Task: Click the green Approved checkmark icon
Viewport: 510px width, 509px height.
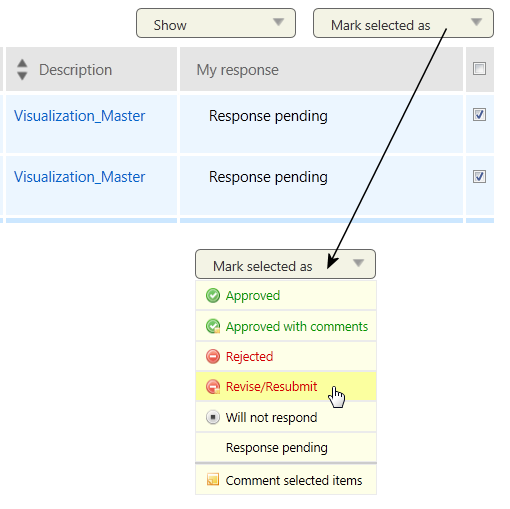Action: click(213, 295)
